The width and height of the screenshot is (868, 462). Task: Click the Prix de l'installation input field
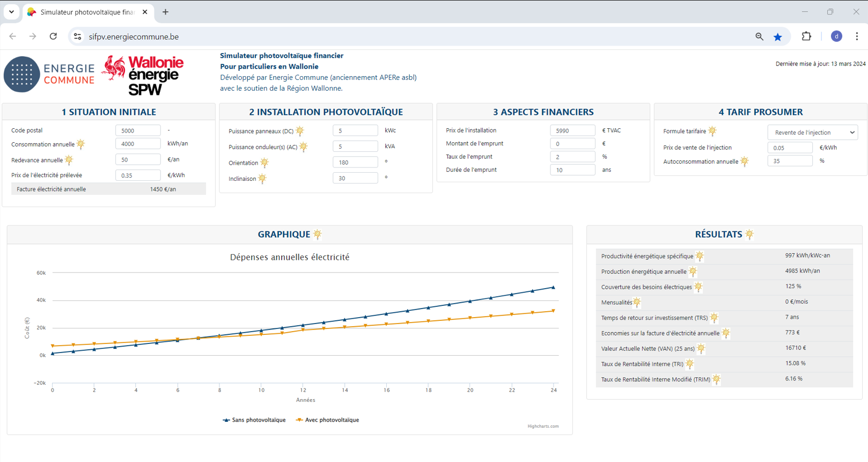[572, 130]
